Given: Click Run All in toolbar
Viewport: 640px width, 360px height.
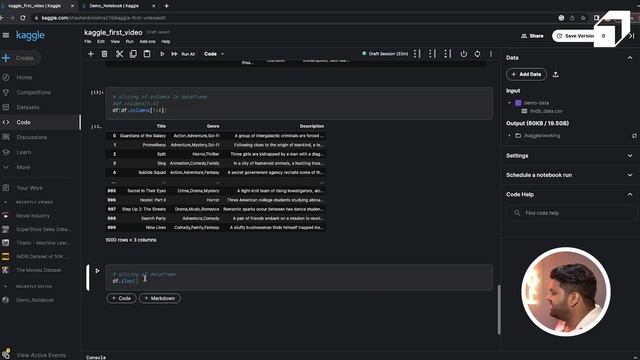Looking at the screenshot, I should 183,54.
